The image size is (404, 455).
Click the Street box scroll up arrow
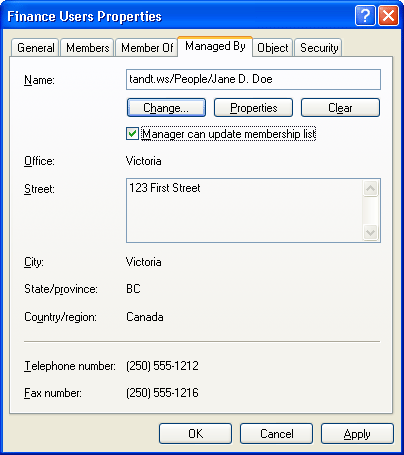coord(371,189)
